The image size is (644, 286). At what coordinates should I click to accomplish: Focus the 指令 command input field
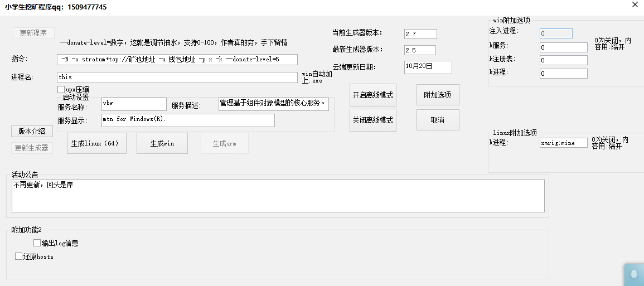point(177,60)
